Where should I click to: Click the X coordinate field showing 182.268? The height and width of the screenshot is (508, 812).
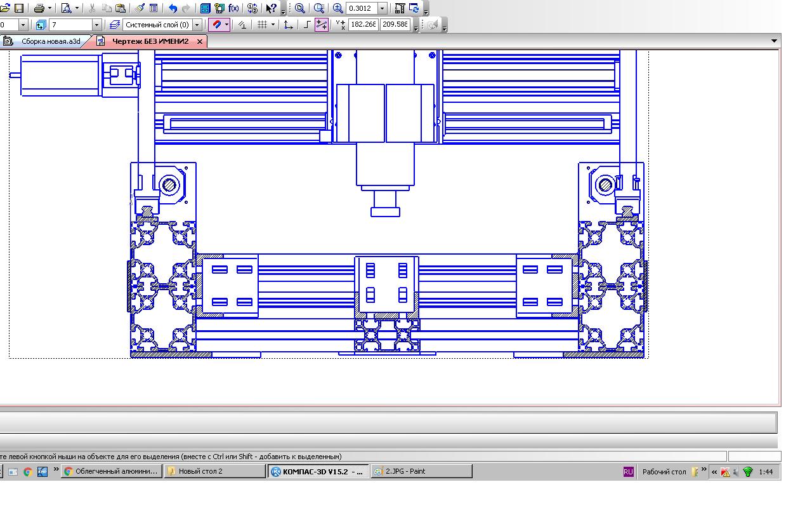[x=363, y=25]
